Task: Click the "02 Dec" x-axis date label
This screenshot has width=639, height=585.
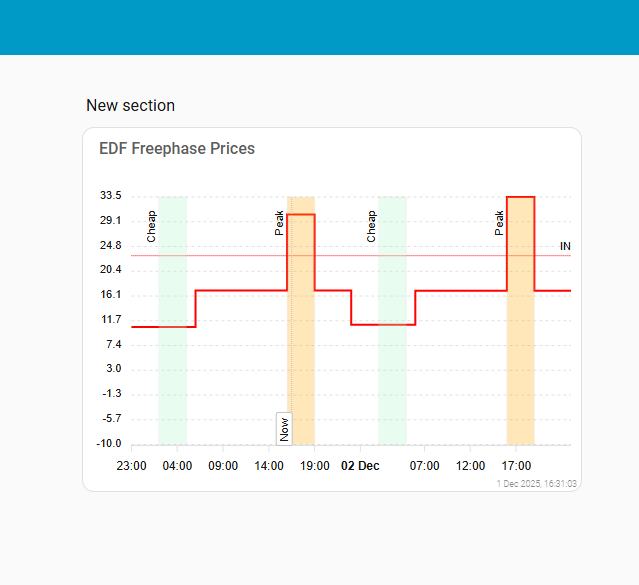Action: [361, 466]
